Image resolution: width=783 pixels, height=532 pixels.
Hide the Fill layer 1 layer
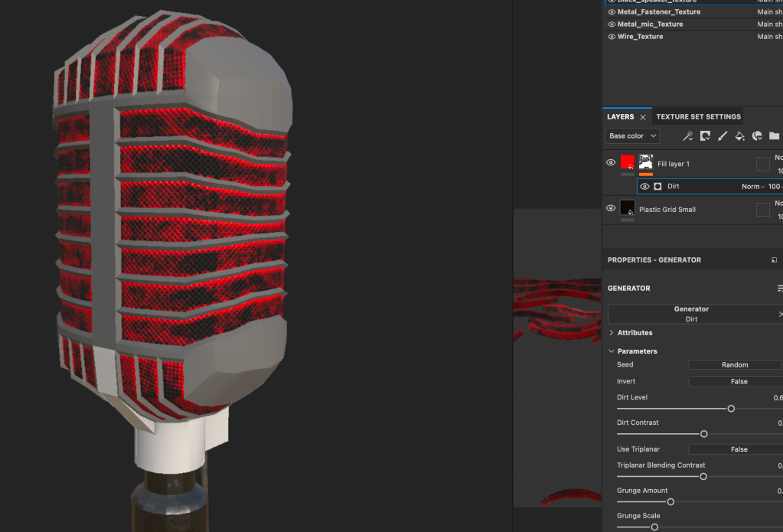(611, 163)
